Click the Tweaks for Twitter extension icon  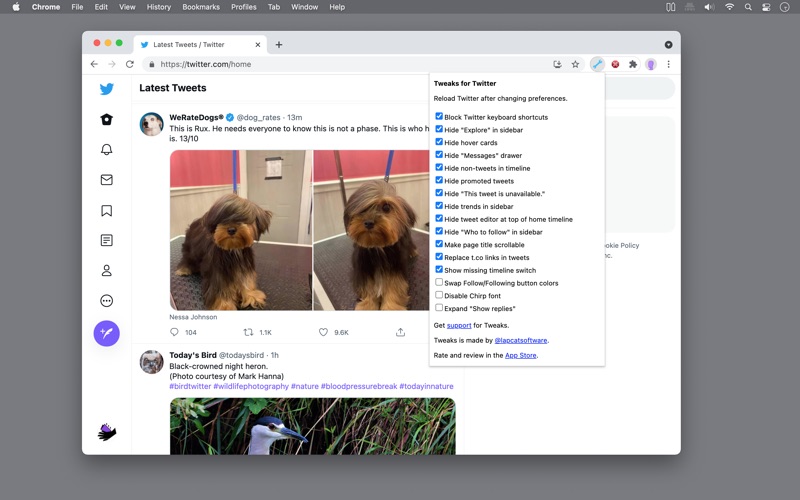click(x=597, y=64)
